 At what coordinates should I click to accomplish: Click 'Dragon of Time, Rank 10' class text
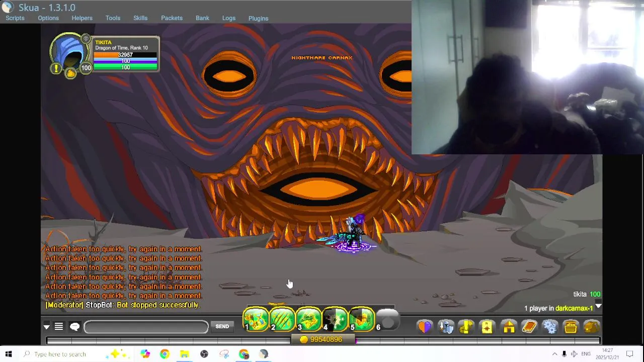click(x=121, y=48)
